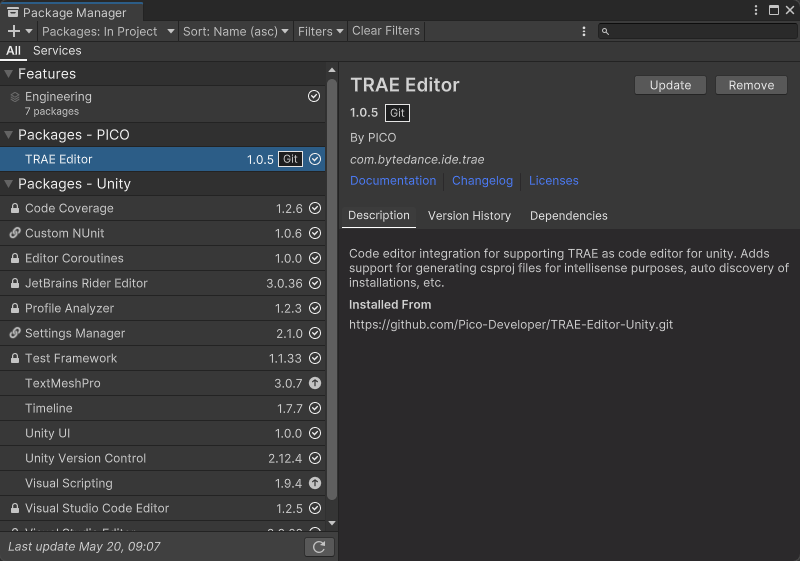Select the Unity Version Control package
The width and height of the screenshot is (800, 561).
point(162,458)
